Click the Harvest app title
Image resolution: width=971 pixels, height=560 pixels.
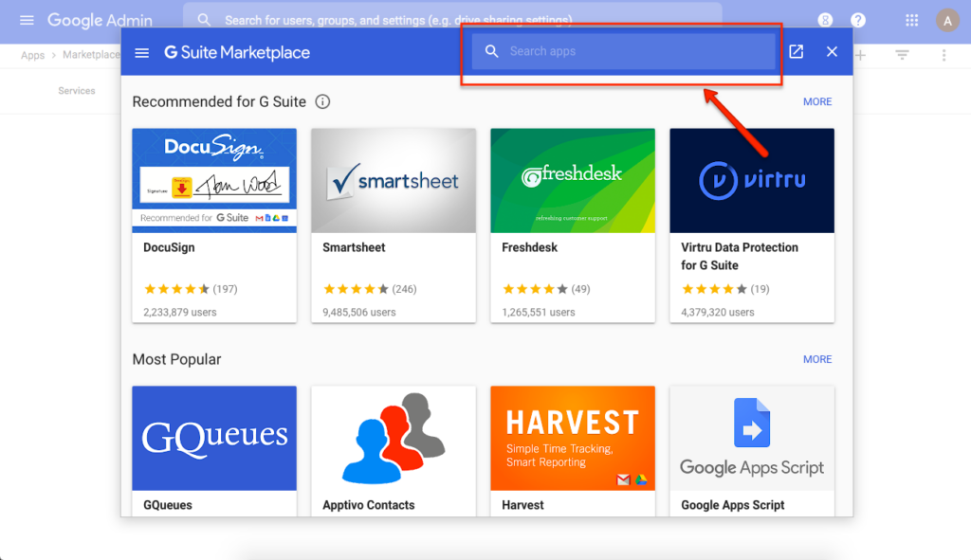click(x=522, y=505)
